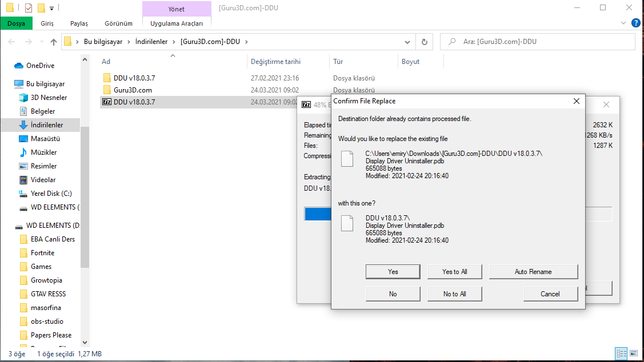Viewport: 644px width, 362px height.
Task: Go back with the back arrow
Action: pos(12,42)
